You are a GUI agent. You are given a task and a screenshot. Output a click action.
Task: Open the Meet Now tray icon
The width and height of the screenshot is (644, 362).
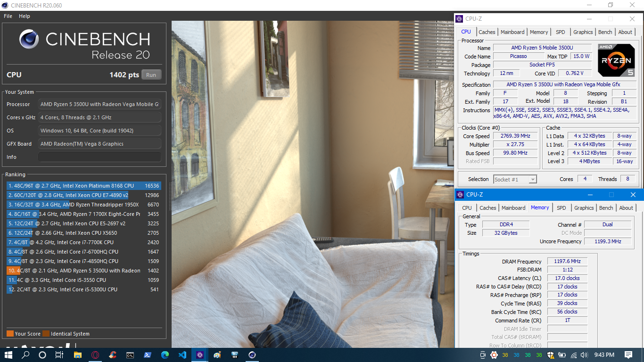click(483, 355)
